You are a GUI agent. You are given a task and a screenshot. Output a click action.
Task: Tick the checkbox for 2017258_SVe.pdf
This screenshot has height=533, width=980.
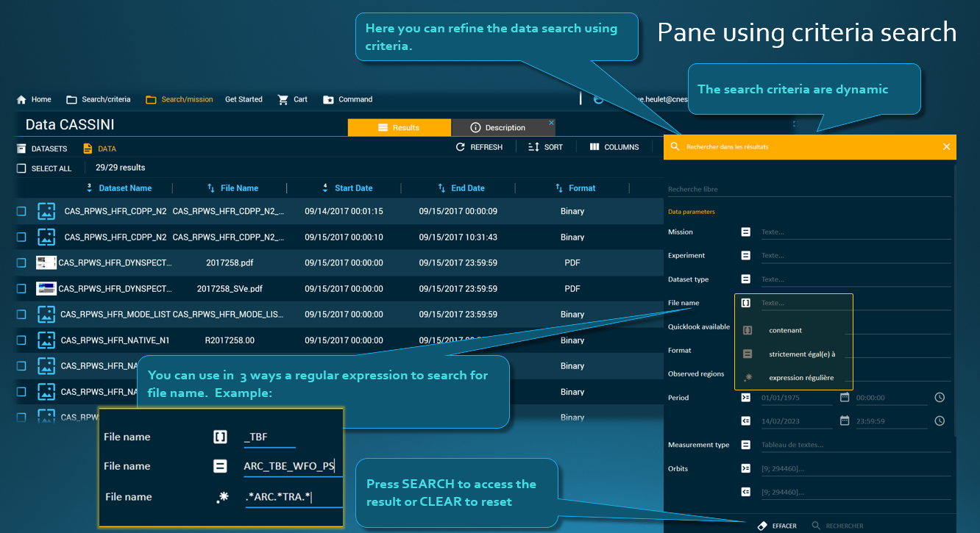coord(21,289)
